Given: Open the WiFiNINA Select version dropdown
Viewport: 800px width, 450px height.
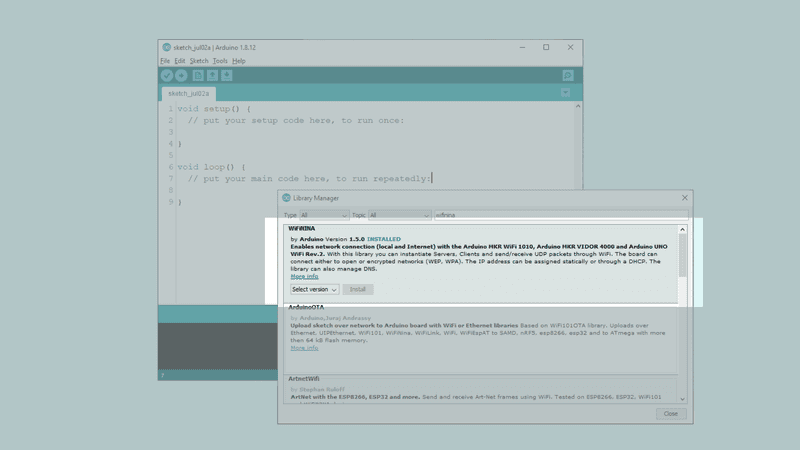Looking at the screenshot, I should (x=314, y=289).
